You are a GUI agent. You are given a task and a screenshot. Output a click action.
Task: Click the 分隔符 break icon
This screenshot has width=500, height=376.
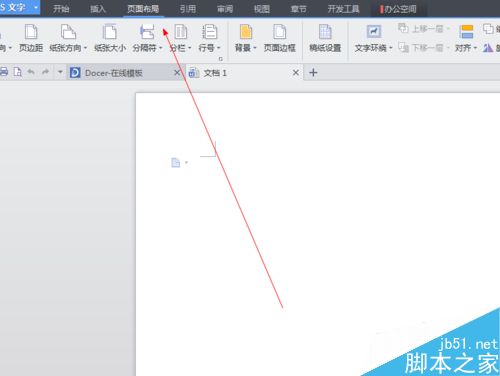pyautogui.click(x=147, y=32)
